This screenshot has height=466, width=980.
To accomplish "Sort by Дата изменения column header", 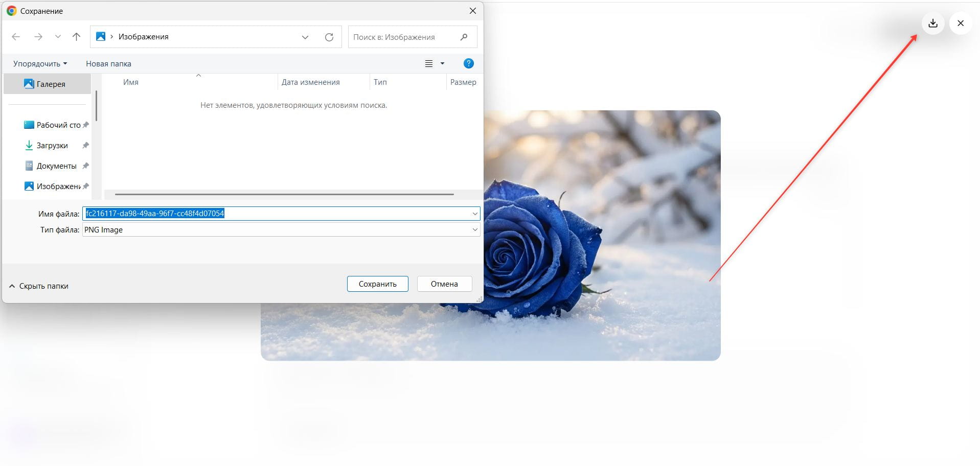I will [310, 82].
